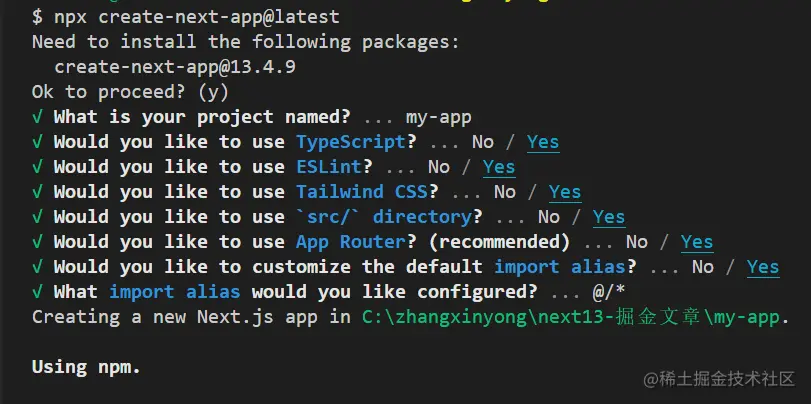The image size is (811, 404).
Task: Click the TypeScript highlighted keyword
Action: tap(351, 142)
